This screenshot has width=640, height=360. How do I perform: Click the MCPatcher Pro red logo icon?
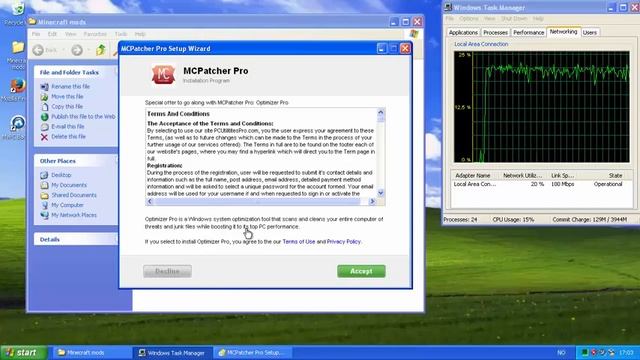point(163,74)
